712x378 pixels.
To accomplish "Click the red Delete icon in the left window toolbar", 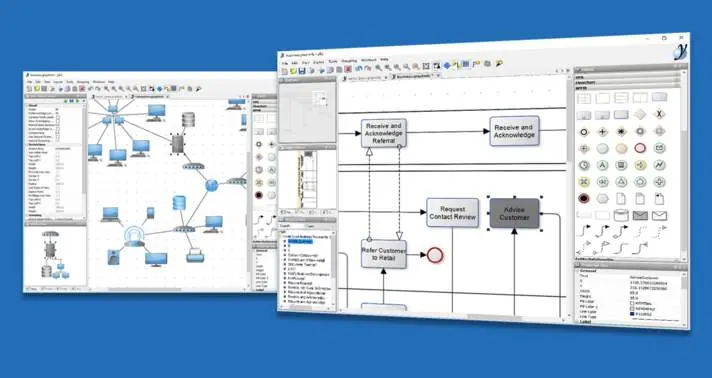I will tap(82, 89).
